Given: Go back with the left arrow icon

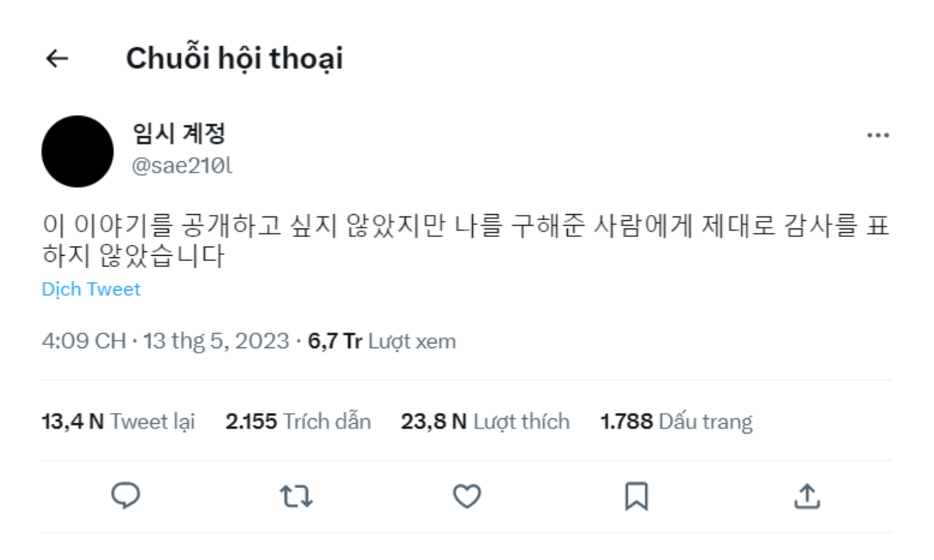Looking at the screenshot, I should (56, 59).
